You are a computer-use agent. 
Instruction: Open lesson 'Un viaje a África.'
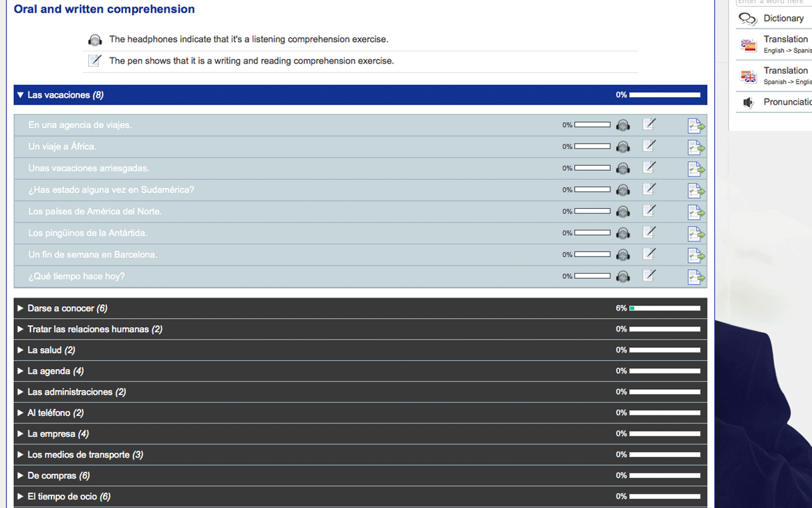[x=62, y=147]
